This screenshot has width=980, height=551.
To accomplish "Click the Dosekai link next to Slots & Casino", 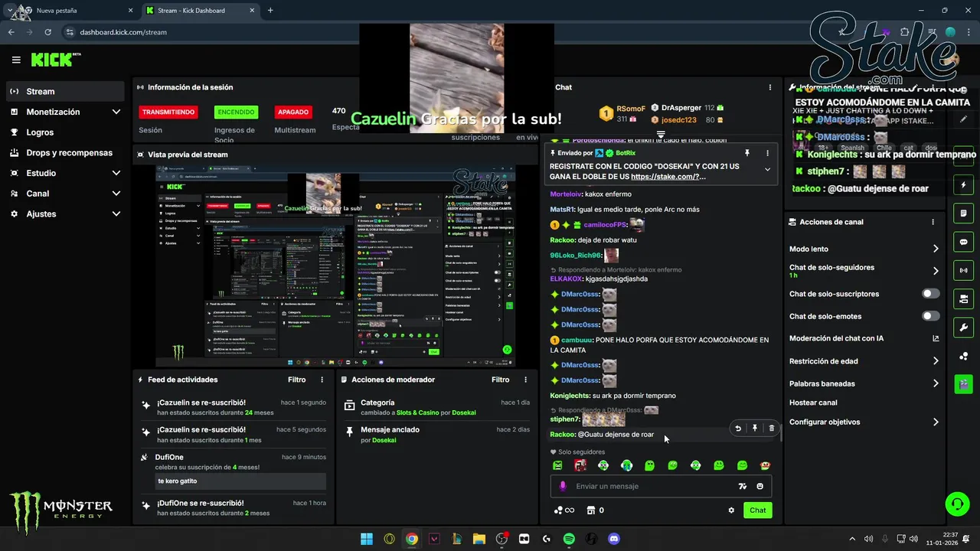I will tap(463, 412).
